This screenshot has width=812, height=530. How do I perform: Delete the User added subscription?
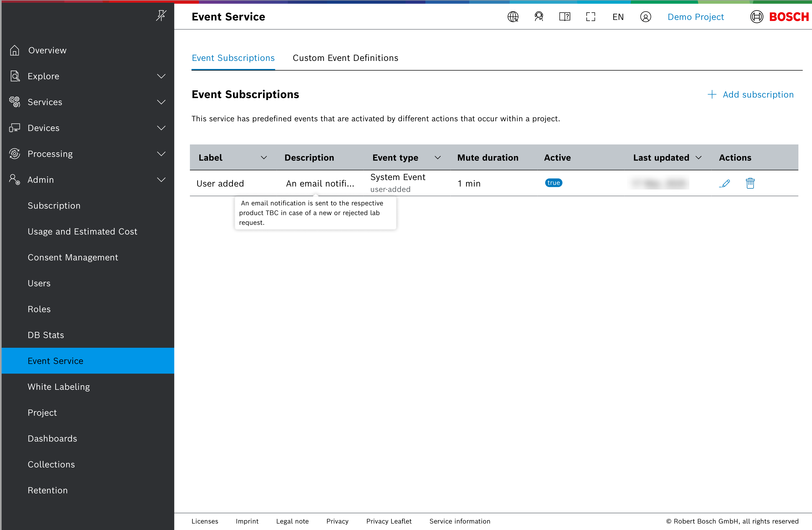click(x=750, y=184)
